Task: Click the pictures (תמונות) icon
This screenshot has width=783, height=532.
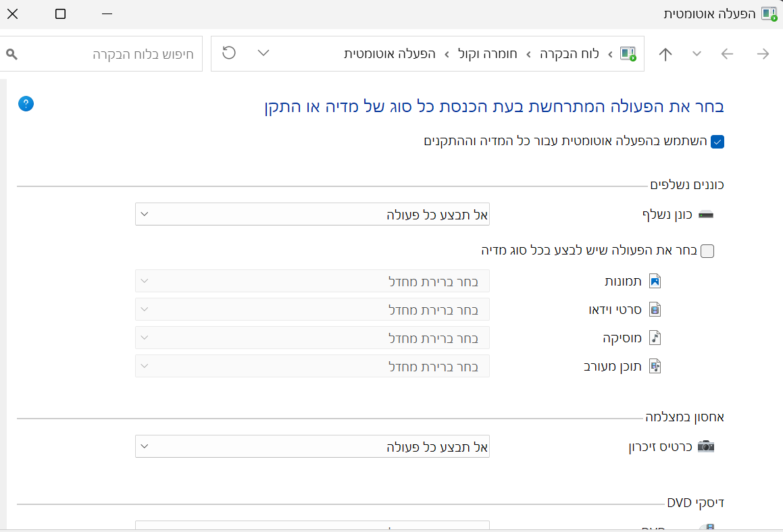Action: [x=653, y=280]
